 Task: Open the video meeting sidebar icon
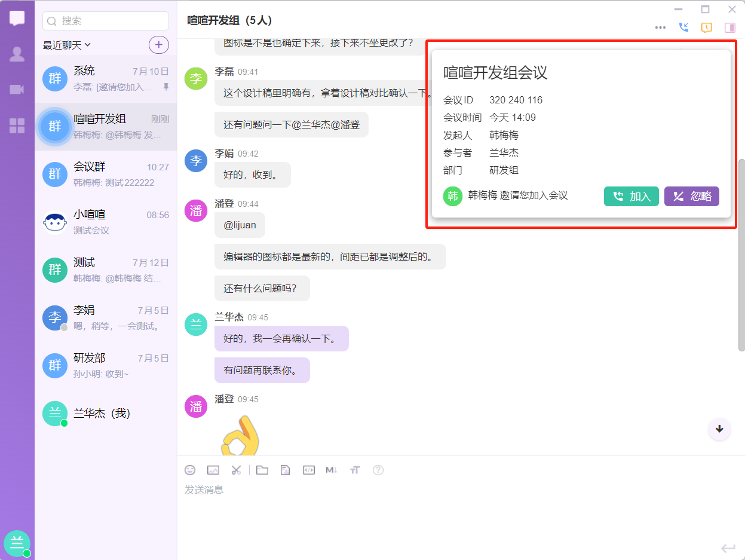point(17,90)
